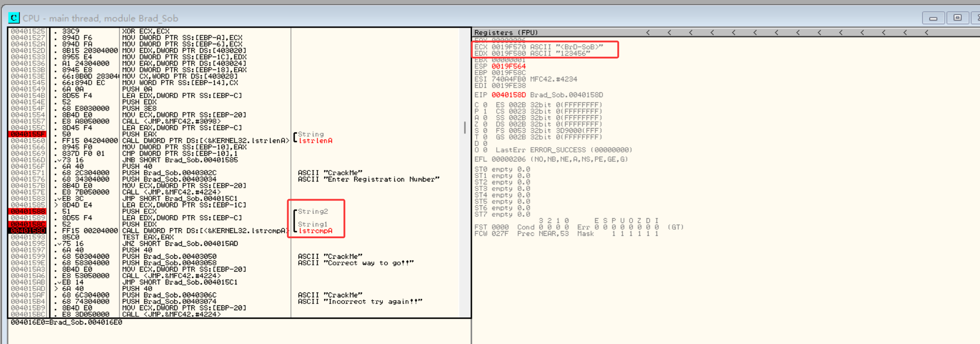980x344 pixels.
Task: Toggle the C flag value
Action: point(485,105)
